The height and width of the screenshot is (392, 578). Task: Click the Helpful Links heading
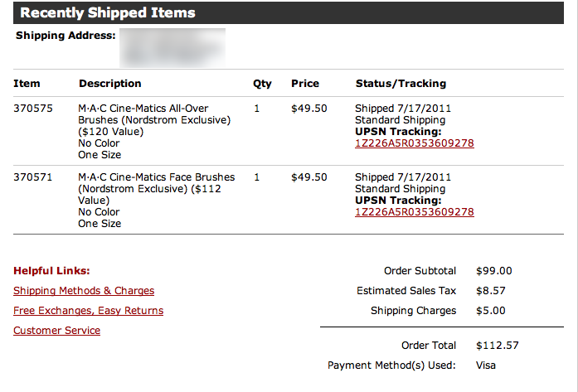point(51,271)
